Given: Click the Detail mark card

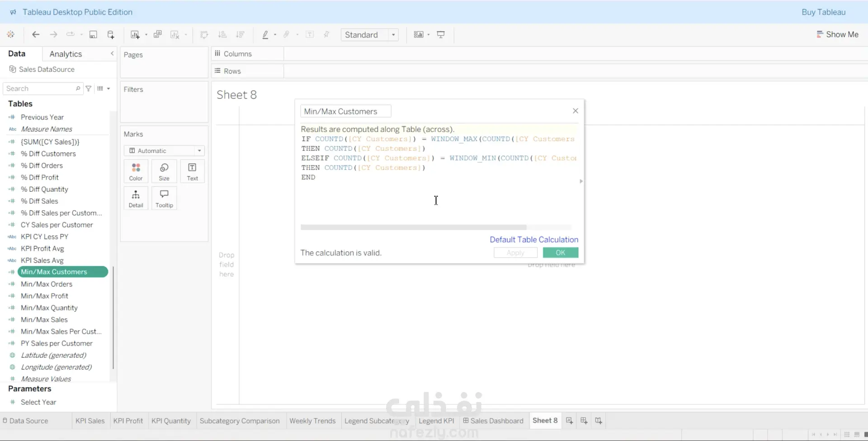Looking at the screenshot, I should click(136, 199).
